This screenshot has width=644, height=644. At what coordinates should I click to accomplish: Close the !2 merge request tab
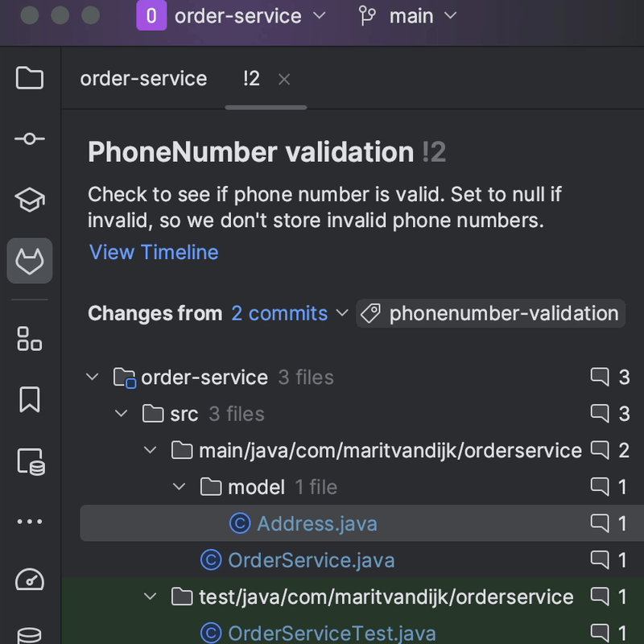pos(283,79)
